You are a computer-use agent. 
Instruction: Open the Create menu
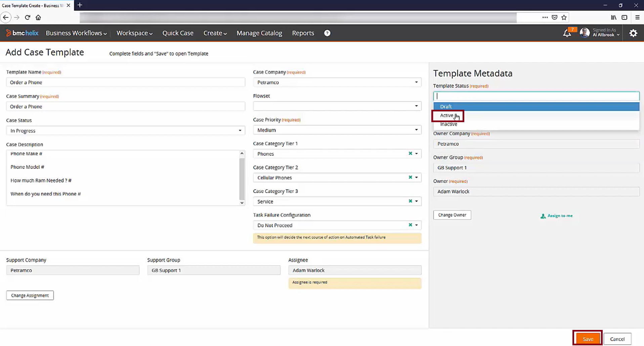[215, 33]
